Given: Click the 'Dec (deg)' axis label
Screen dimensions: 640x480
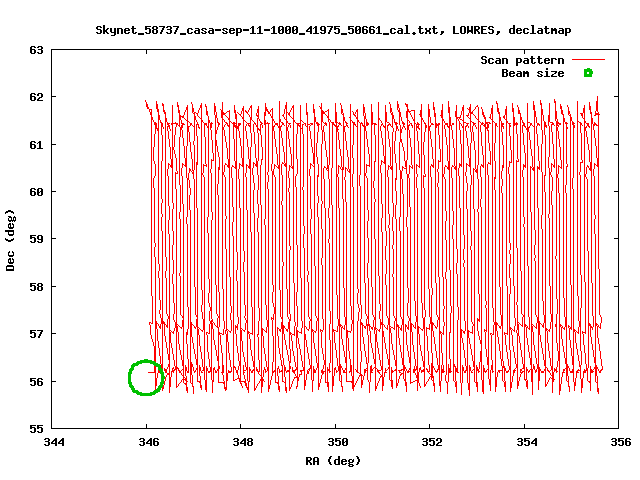Looking at the screenshot, I should [x=10, y=240].
